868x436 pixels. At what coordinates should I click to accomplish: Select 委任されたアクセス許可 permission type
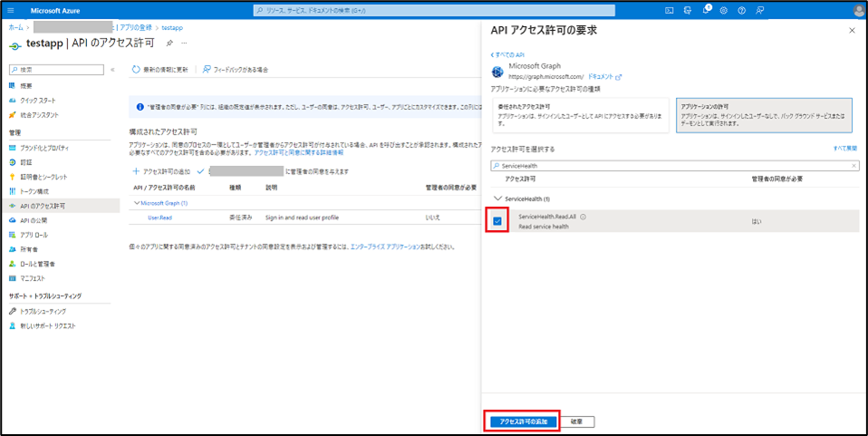tap(581, 116)
